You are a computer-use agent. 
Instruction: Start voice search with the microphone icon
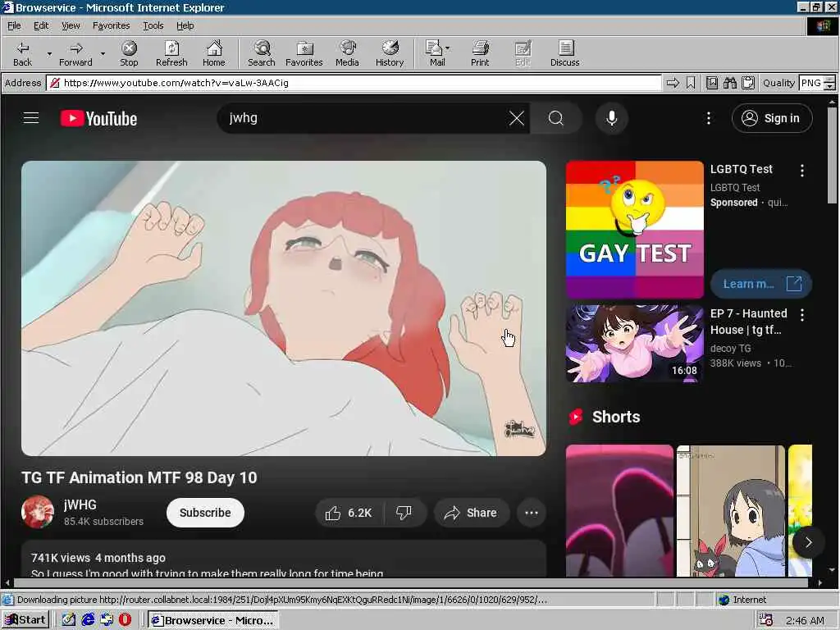point(612,118)
